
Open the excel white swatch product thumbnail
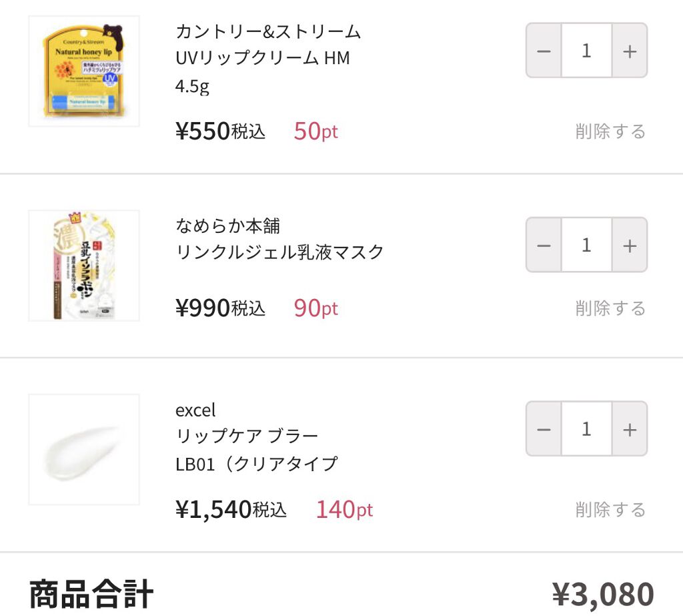84,449
